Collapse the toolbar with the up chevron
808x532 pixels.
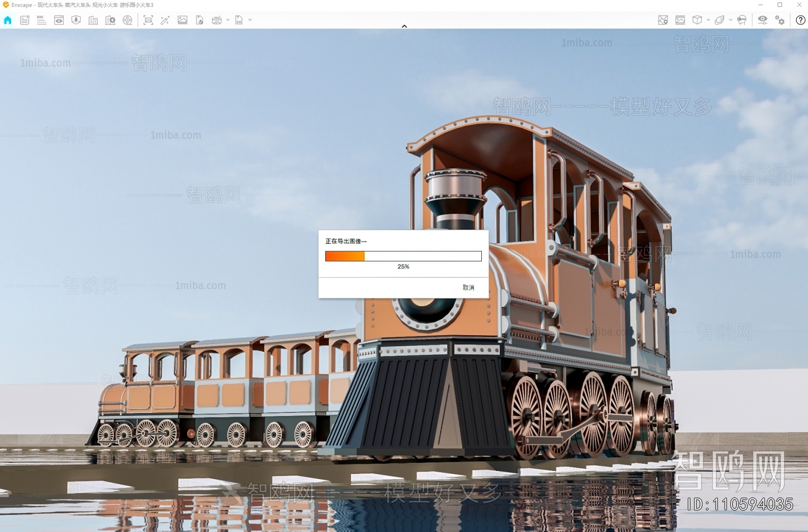[404, 26]
